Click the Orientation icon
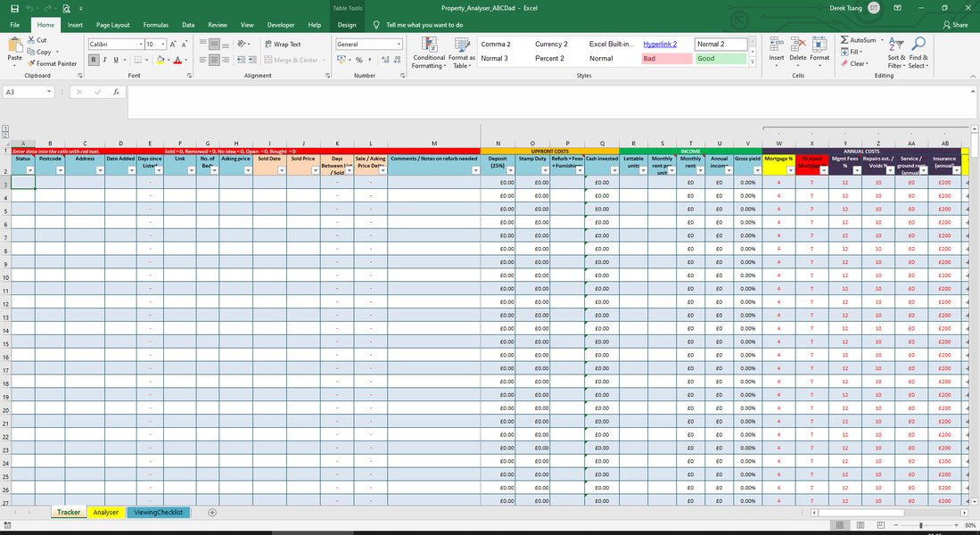 point(242,45)
